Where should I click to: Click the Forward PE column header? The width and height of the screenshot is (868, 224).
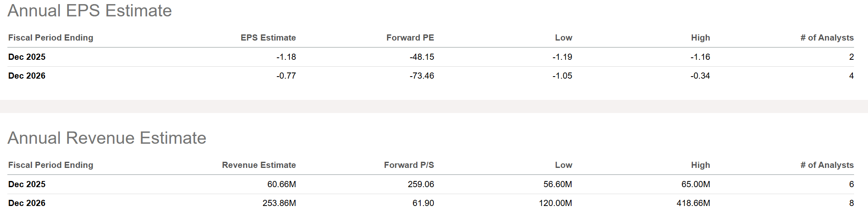coord(410,38)
